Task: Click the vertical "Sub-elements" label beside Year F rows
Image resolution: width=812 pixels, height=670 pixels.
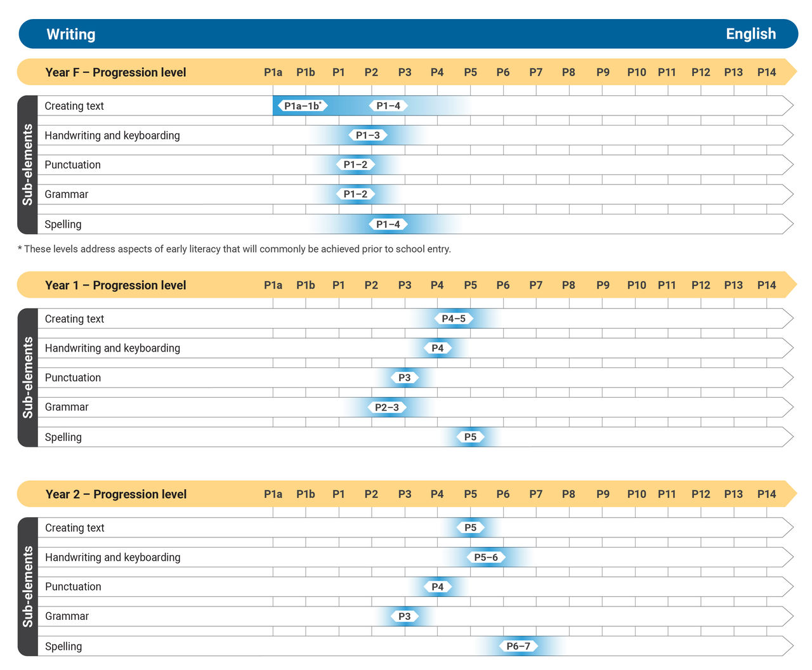Action: [x=27, y=164]
